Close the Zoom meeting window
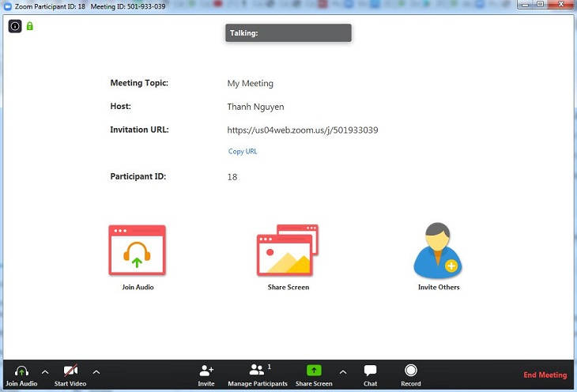The image size is (577, 392). [x=561, y=5]
